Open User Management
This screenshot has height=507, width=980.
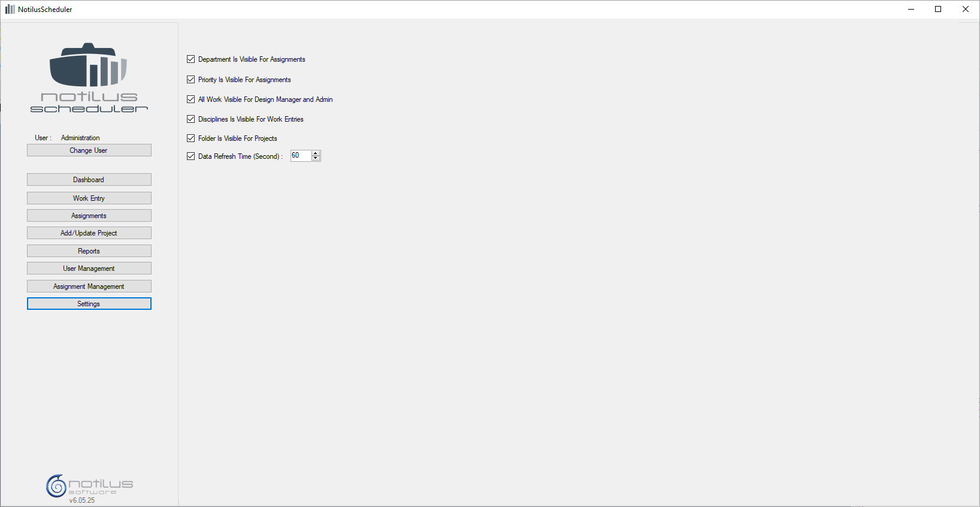coord(89,268)
